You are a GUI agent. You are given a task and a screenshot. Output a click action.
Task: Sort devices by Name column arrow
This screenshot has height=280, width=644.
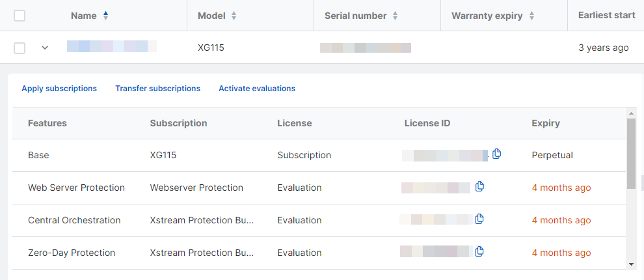point(106,16)
